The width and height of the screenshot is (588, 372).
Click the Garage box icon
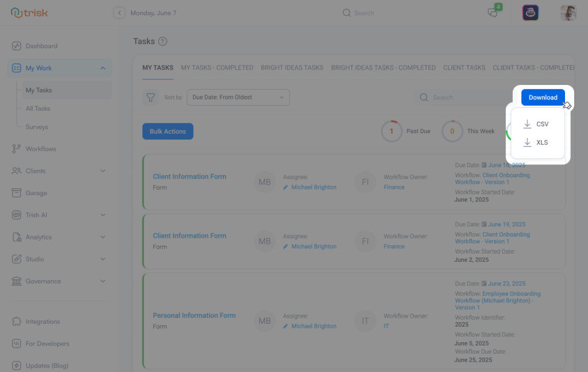click(x=17, y=193)
